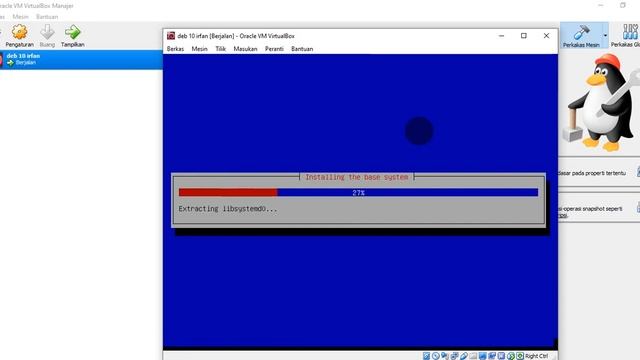Click the Buang discard arrow icon
The height and width of the screenshot is (360, 640).
pyautogui.click(x=47, y=32)
